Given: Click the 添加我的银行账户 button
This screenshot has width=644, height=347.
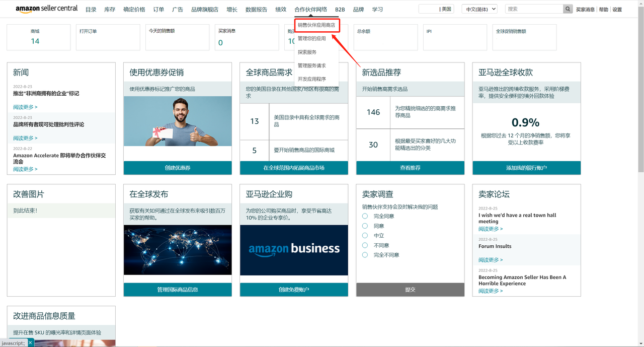Looking at the screenshot, I should [x=526, y=168].
